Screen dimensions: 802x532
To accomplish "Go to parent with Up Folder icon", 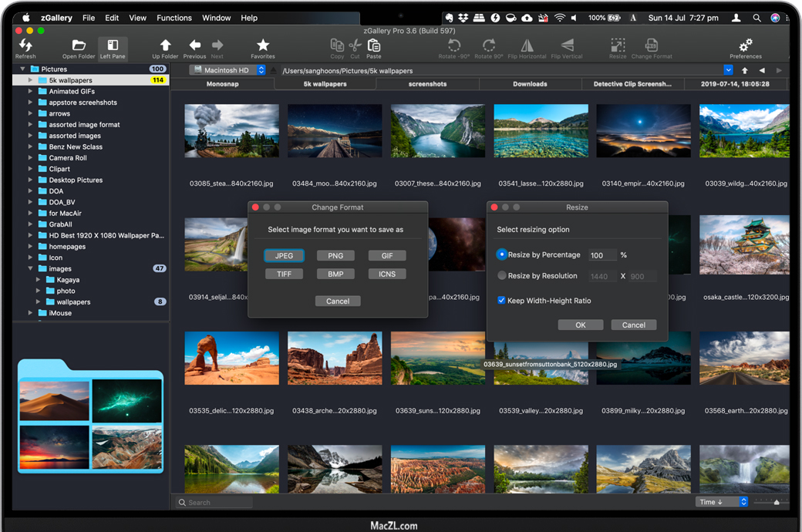I will (165, 46).
